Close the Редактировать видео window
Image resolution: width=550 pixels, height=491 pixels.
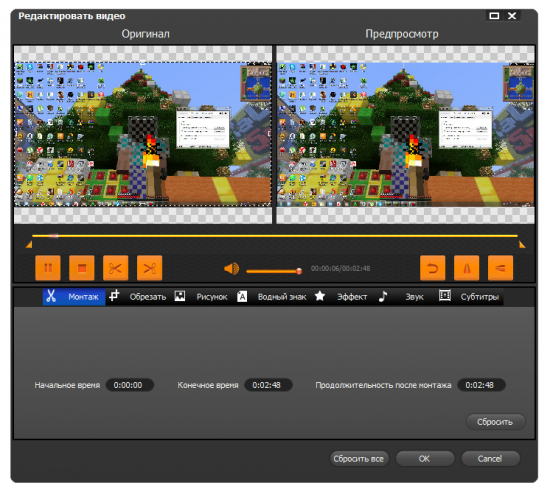(x=512, y=16)
